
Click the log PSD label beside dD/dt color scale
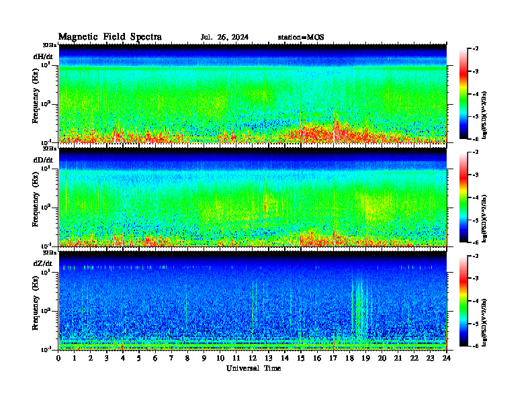click(x=485, y=218)
